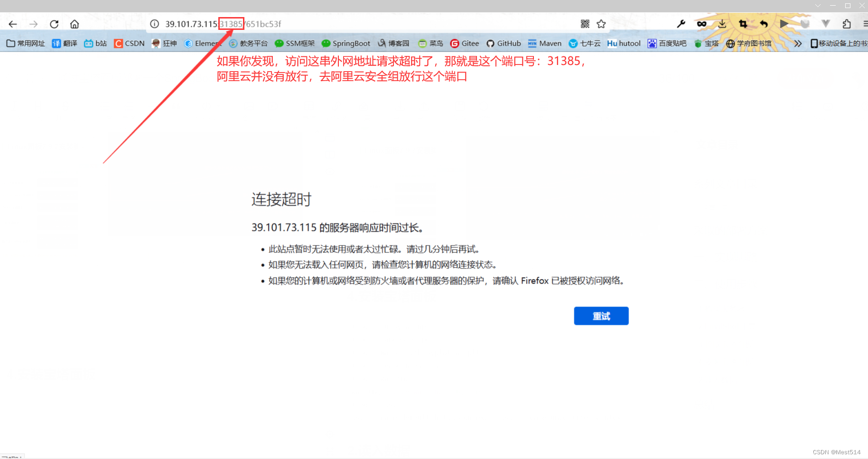
Task: Go to the browser home page
Action: (74, 24)
